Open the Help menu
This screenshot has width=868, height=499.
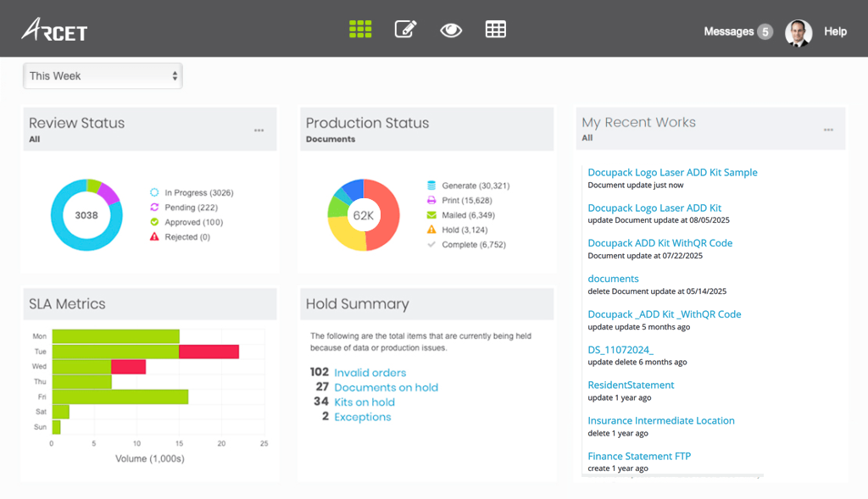click(836, 31)
